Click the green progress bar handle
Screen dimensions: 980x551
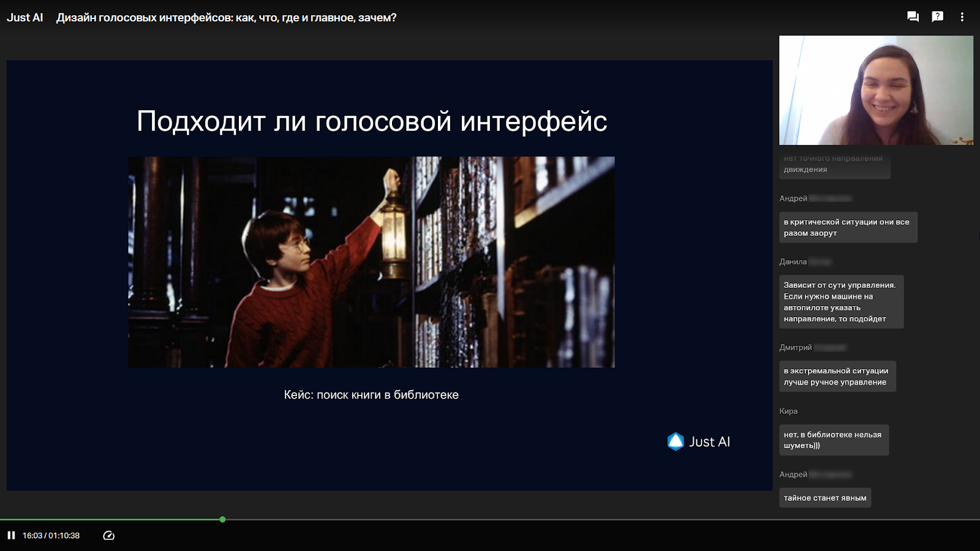[222, 519]
